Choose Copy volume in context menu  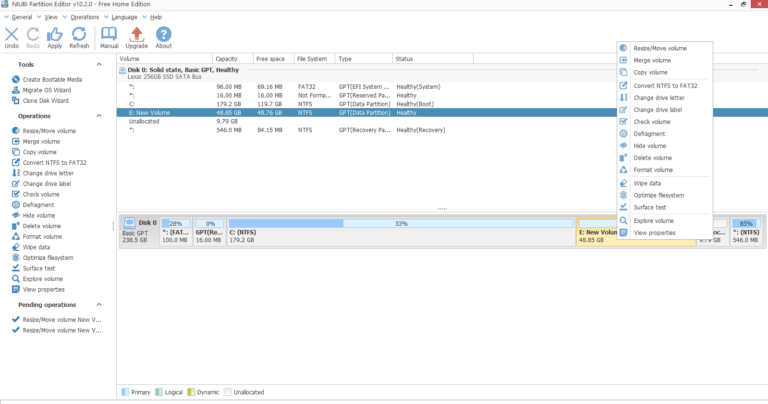tap(664, 72)
